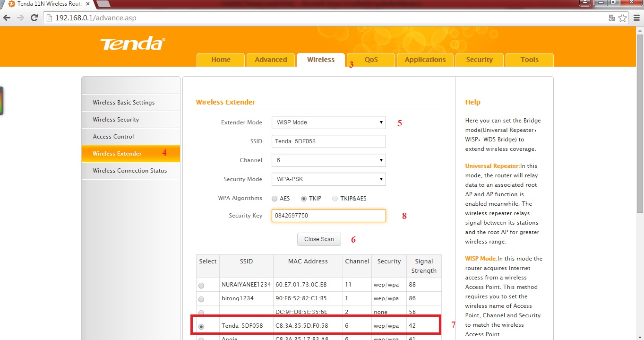
Task: Expand the Channel dropdown
Action: [x=328, y=160]
